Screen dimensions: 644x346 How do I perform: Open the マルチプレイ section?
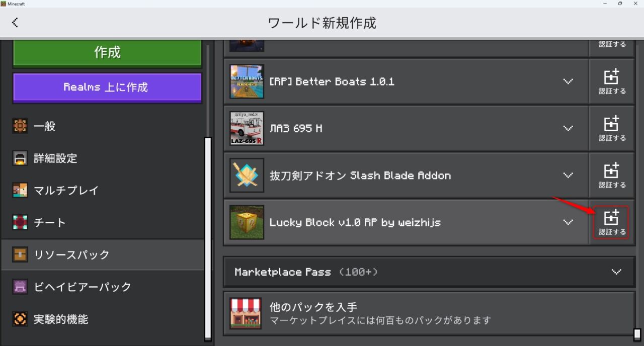[103, 191]
